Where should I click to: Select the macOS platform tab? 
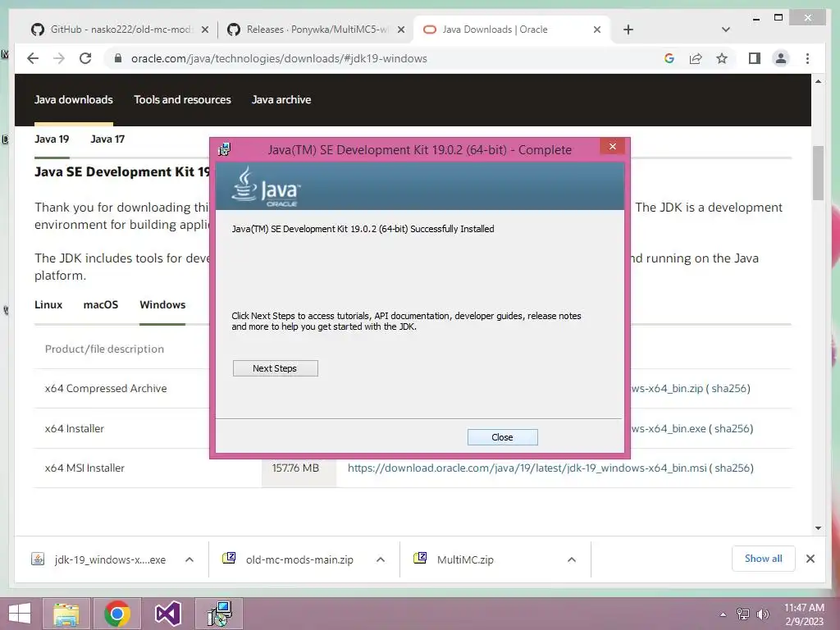pos(101,304)
